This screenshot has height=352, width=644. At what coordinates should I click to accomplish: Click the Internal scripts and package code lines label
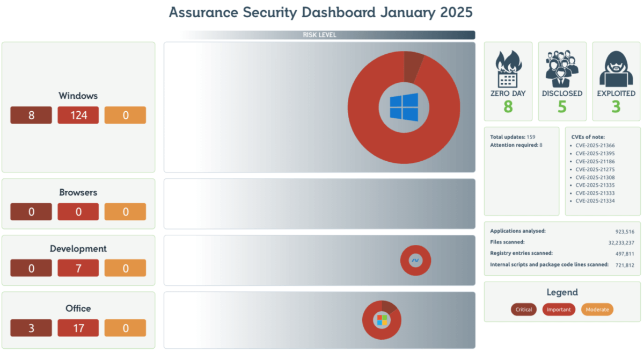point(549,264)
